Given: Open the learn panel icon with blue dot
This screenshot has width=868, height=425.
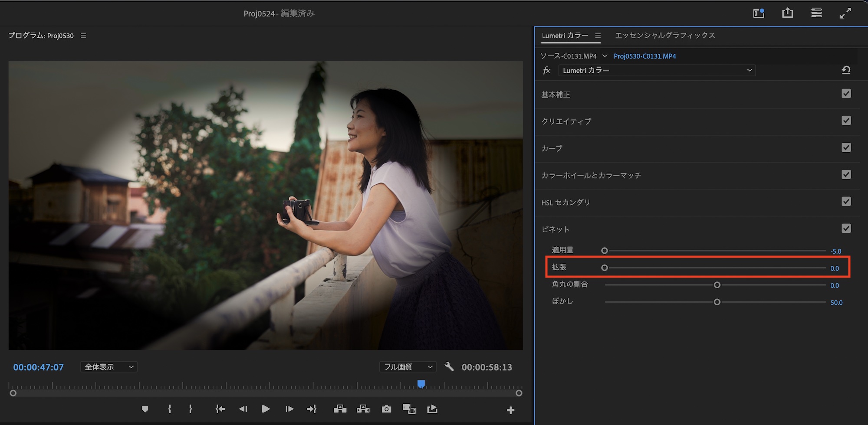Looking at the screenshot, I should click(759, 13).
